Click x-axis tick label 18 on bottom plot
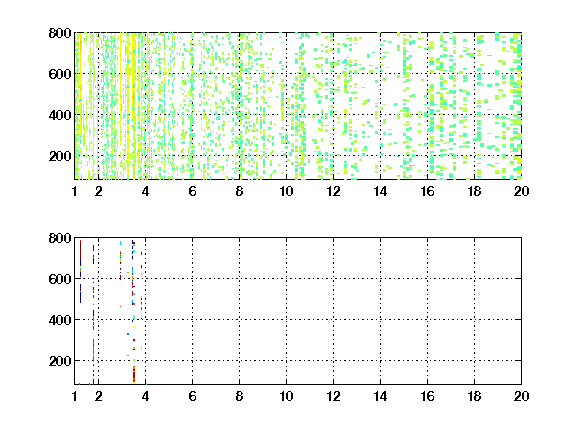 pos(474,396)
